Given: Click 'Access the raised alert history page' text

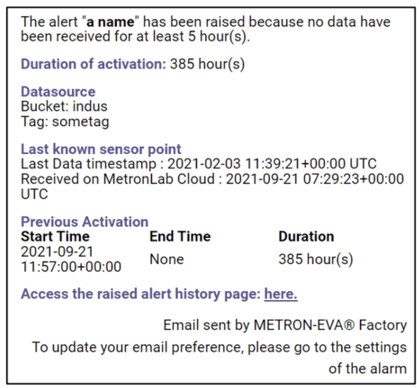Looking at the screenshot, I should pyautogui.click(x=141, y=294).
